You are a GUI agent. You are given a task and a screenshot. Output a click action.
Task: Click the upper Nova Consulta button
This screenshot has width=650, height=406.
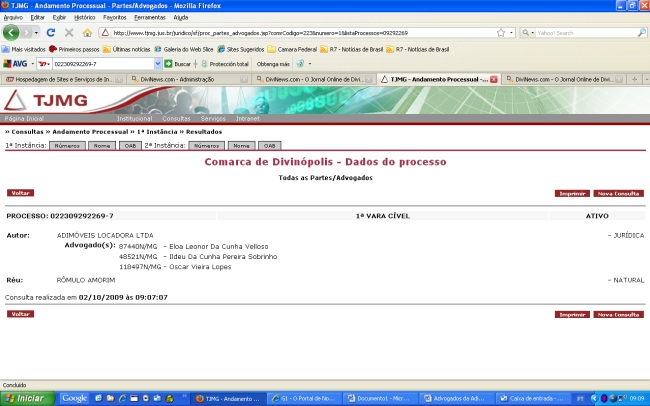tap(618, 194)
